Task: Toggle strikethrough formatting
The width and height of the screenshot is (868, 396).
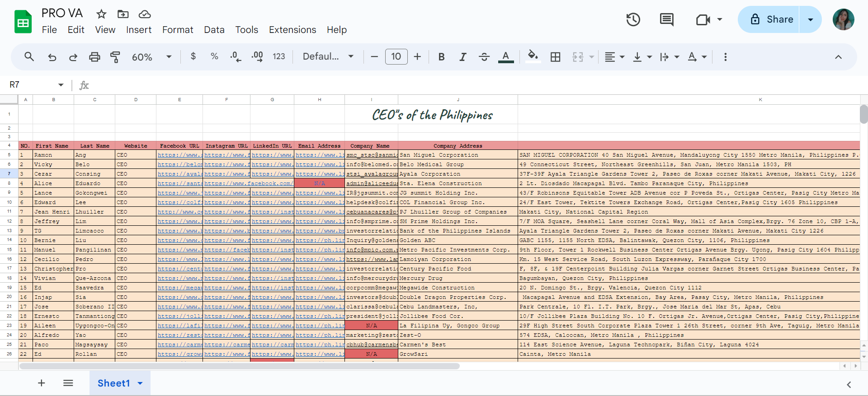Action: (x=484, y=57)
